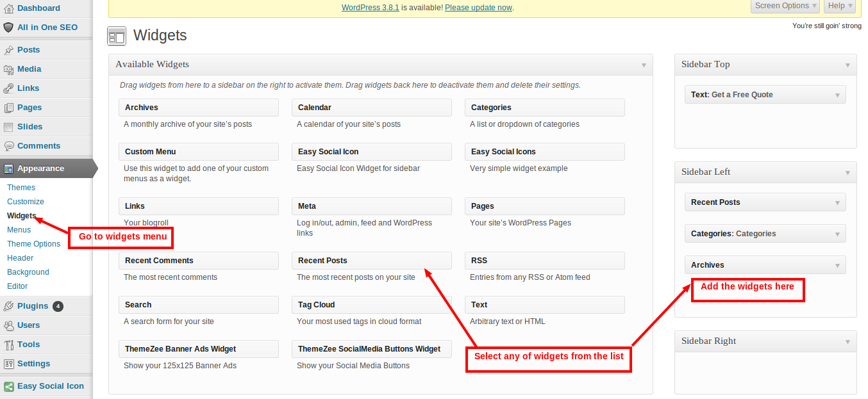Click the Plugins plug icon
The image size is (868, 399).
[8, 306]
